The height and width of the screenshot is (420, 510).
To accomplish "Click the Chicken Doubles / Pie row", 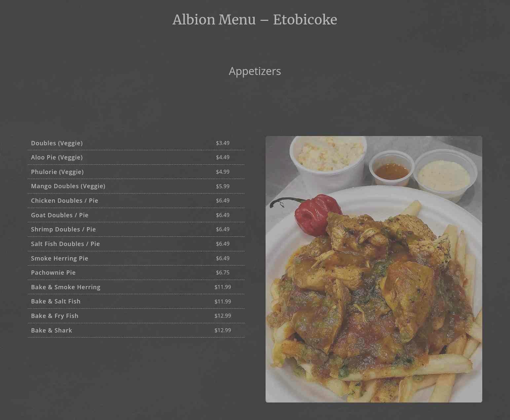I will point(136,201).
